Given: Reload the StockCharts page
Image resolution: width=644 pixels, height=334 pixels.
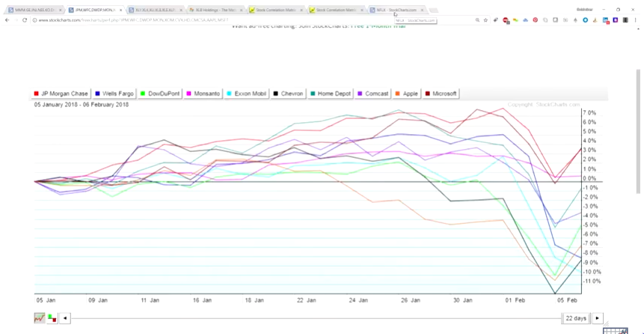Looking at the screenshot, I should coord(25,20).
